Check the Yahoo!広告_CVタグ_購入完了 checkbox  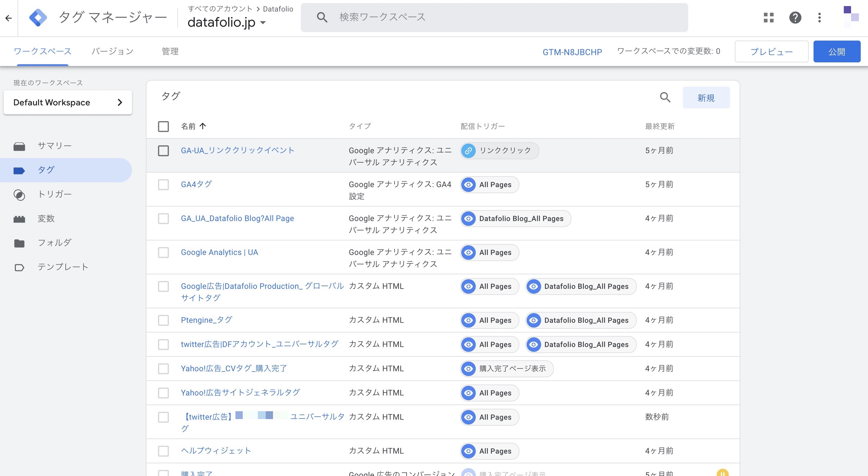coord(163,369)
